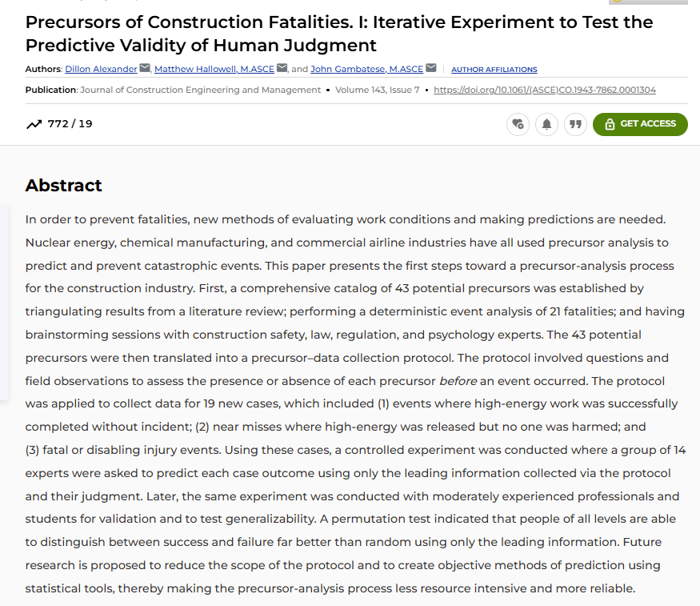The height and width of the screenshot is (606, 700).
Task: Open Dillon Alexander author link
Action: [x=101, y=70]
